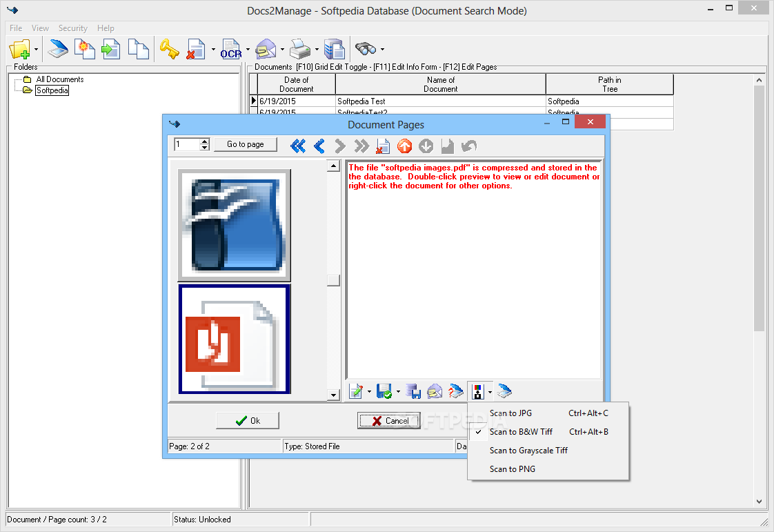Click the scanner with question mark icon
This screenshot has width=774, height=532.
point(455,392)
